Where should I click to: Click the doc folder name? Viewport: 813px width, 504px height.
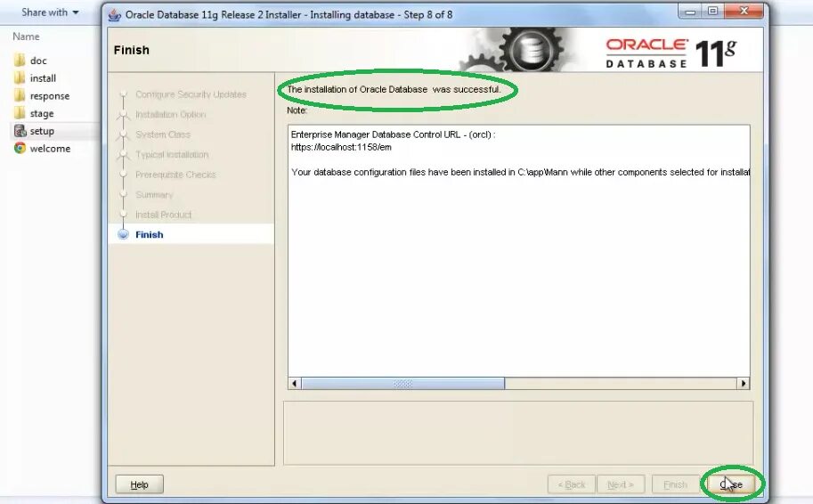coord(38,61)
